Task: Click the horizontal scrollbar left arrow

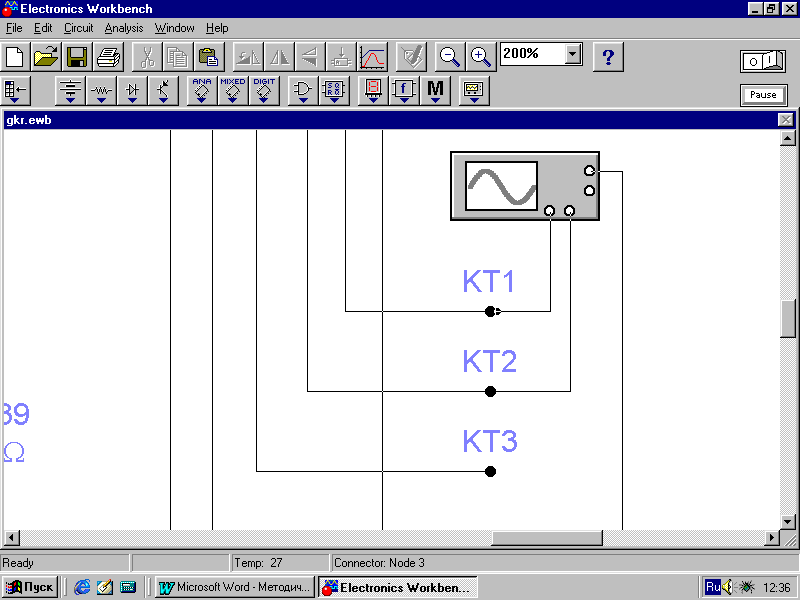Action: [12, 538]
